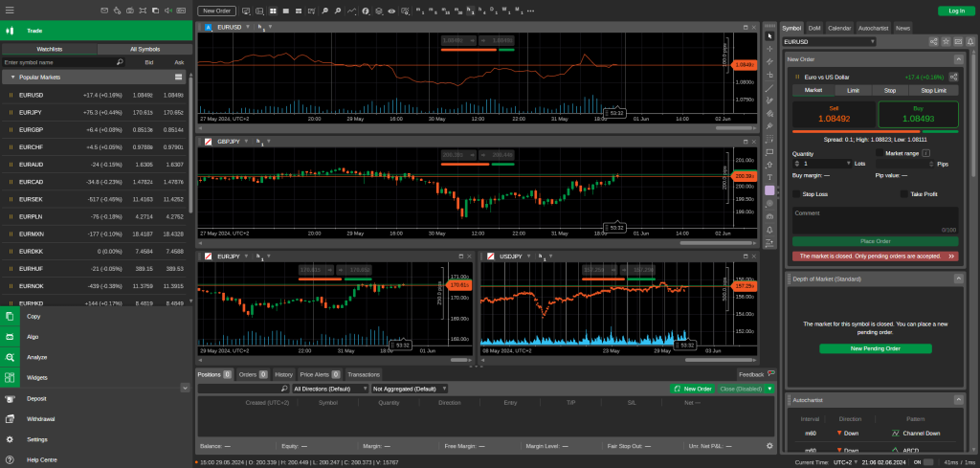The height and width of the screenshot is (468, 980).
Task: Open the Copy section icon
Action: (x=10, y=316)
